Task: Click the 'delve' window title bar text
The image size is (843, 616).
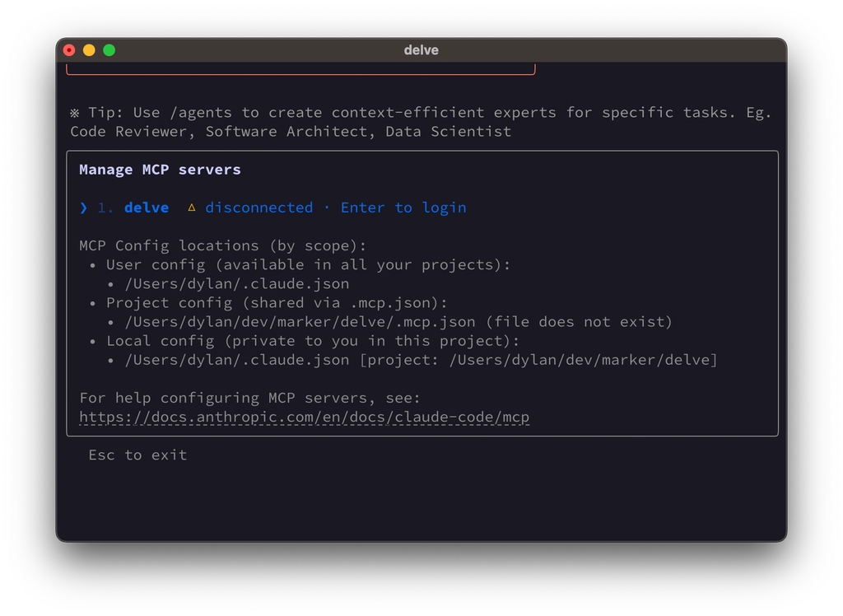Action: [421, 50]
